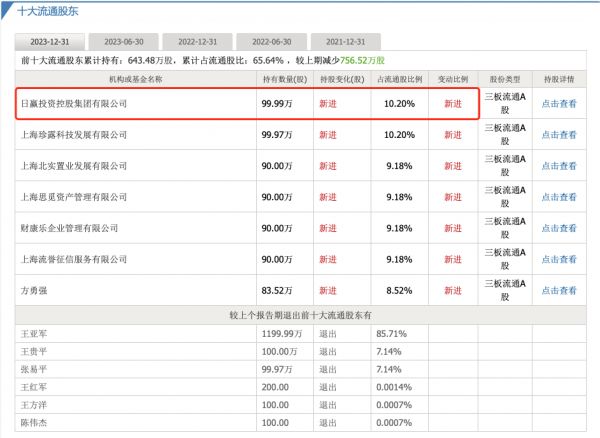Click the 持股详情 column header
Image resolution: width=600 pixels, height=438 pixels.
[x=559, y=77]
